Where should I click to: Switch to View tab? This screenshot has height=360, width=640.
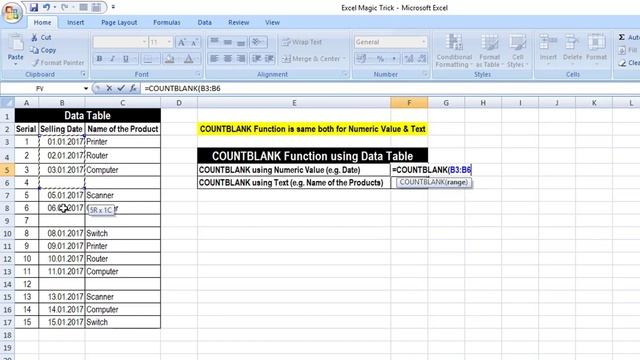[272, 22]
